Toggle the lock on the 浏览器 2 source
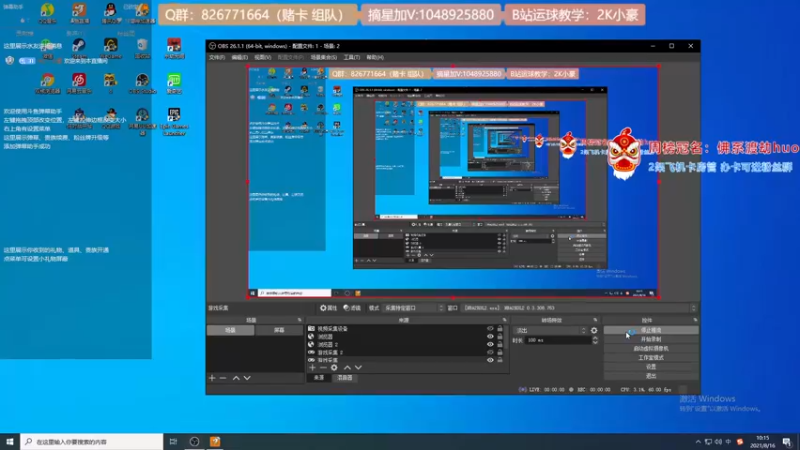 tap(500, 344)
